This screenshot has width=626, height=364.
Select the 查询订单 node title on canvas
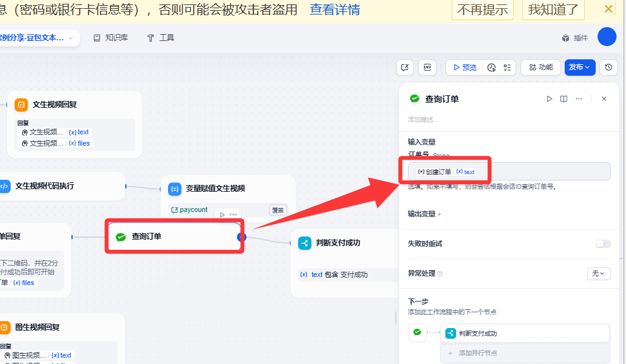point(147,237)
